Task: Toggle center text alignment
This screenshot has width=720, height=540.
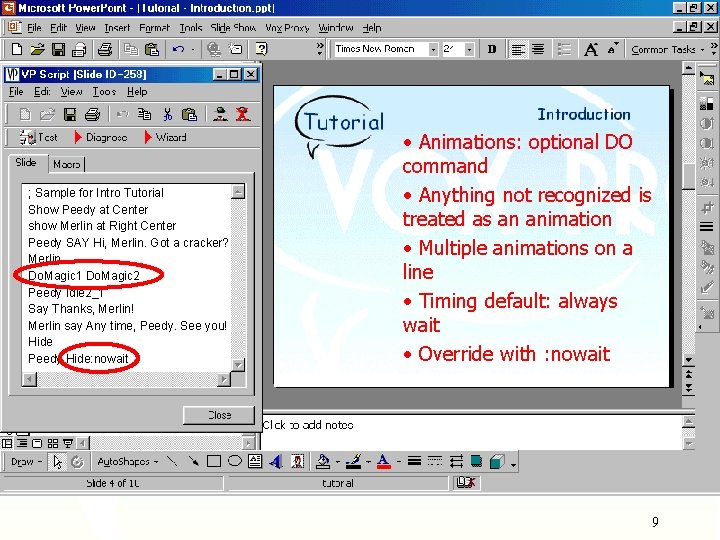Action: coord(538,49)
